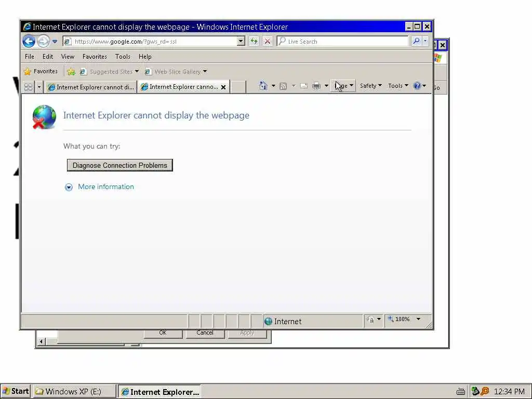Click the Forward arrow navigation button
Image resolution: width=532 pixels, height=399 pixels.
[43, 42]
